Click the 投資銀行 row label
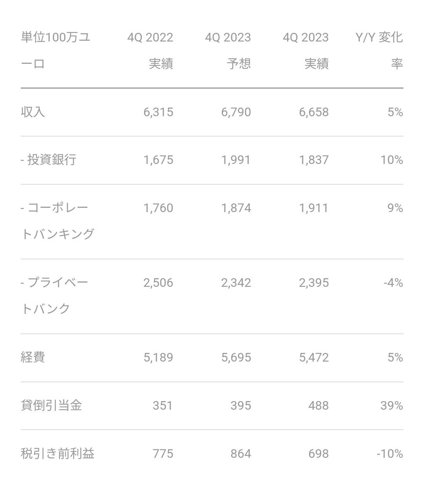Viewport: 423px width, 504px height. coord(48,160)
